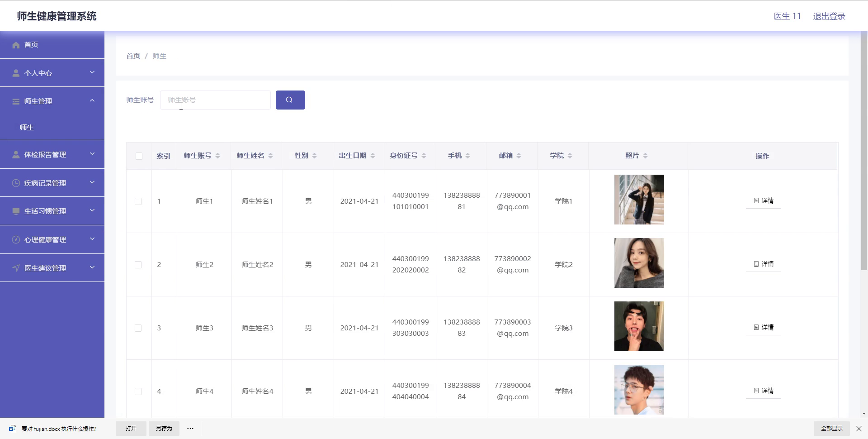Image resolution: width=868 pixels, height=439 pixels.
Task: Tick the checkbox for row 师生1
Action: tap(138, 201)
